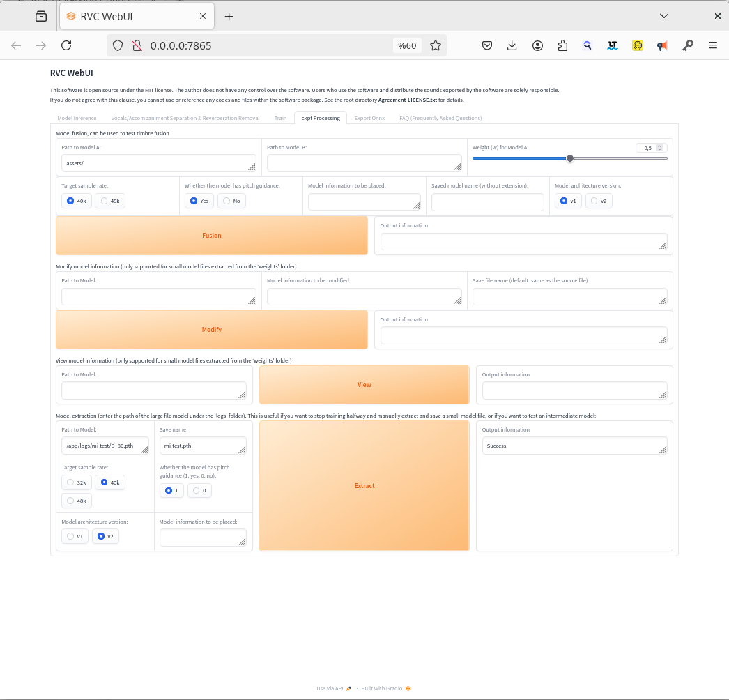Image resolution: width=729 pixels, height=700 pixels.
Task: Select v2 fusion model architecture version
Action: tap(599, 201)
